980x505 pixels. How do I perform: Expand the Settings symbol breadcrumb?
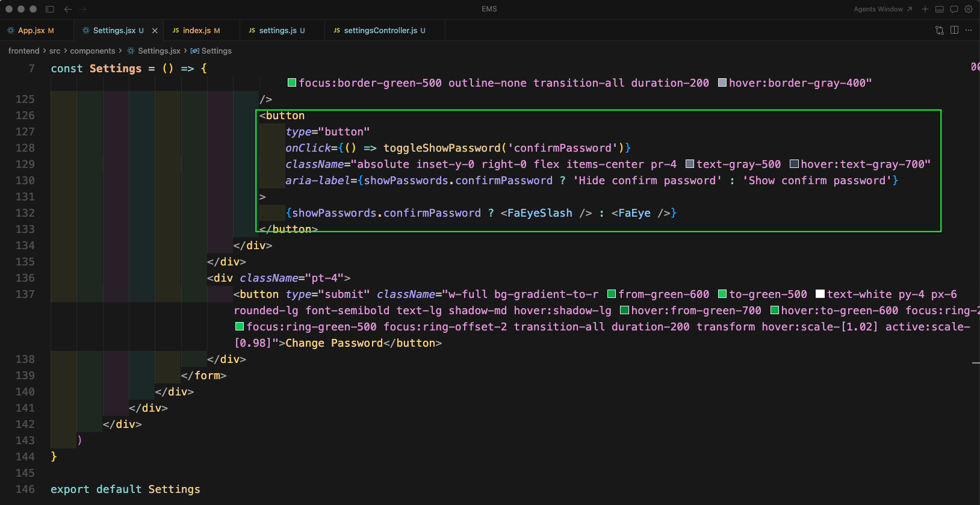pos(216,51)
